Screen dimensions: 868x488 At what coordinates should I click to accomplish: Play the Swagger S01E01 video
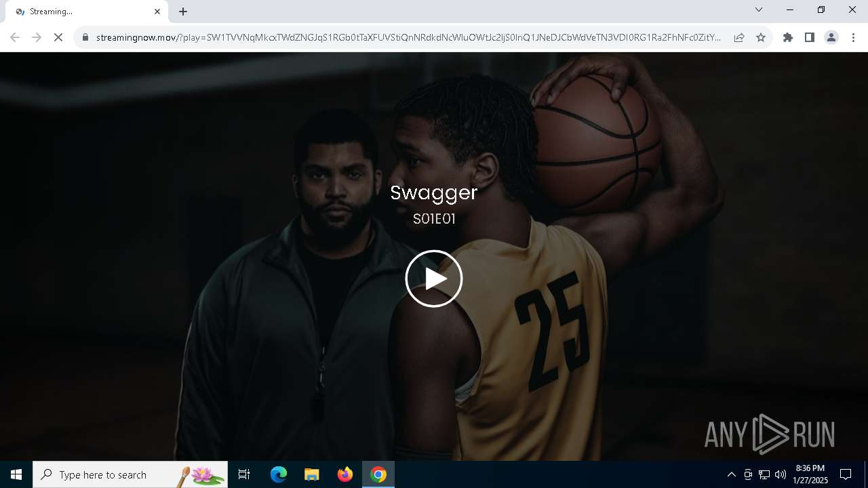click(434, 279)
